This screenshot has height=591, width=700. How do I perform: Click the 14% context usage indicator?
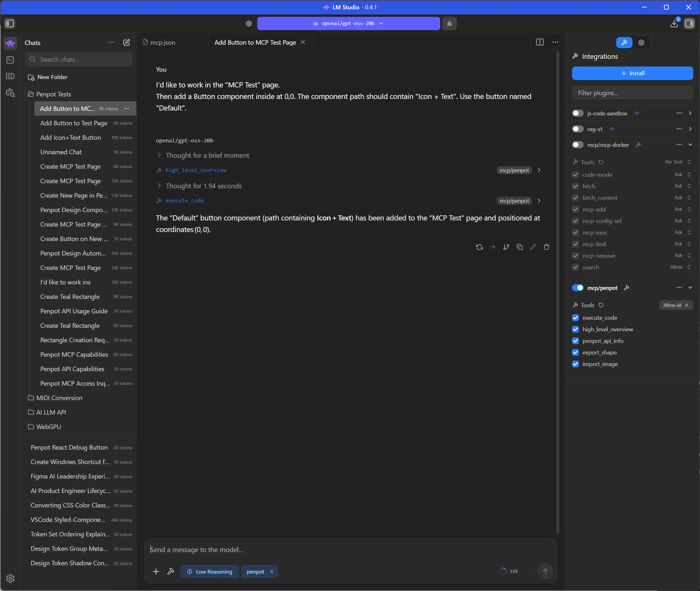[x=509, y=571]
